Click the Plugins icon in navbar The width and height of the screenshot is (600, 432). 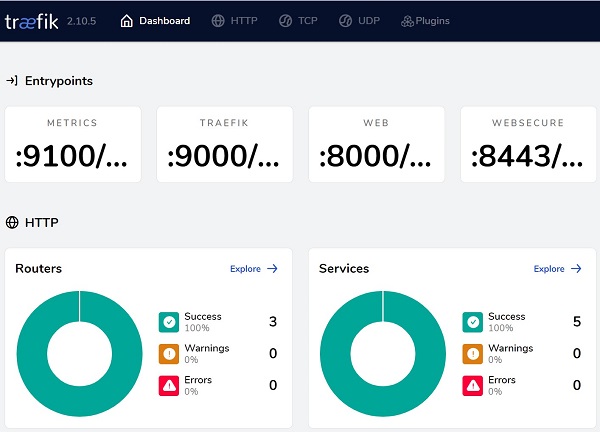(407, 21)
